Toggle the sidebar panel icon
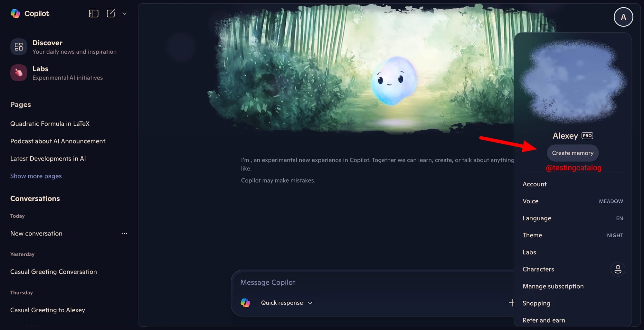 93,14
